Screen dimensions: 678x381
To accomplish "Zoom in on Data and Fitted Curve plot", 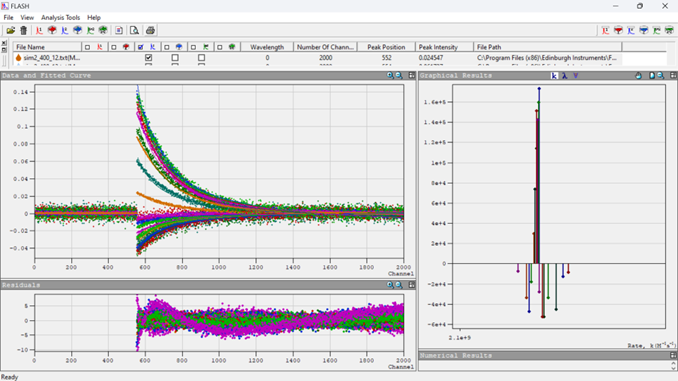I will (390, 75).
